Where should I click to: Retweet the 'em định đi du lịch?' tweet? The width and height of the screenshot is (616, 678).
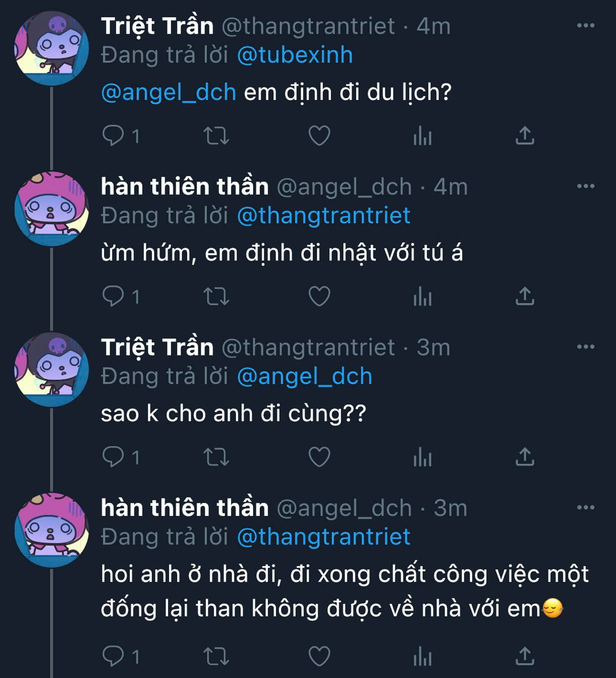coord(216,135)
